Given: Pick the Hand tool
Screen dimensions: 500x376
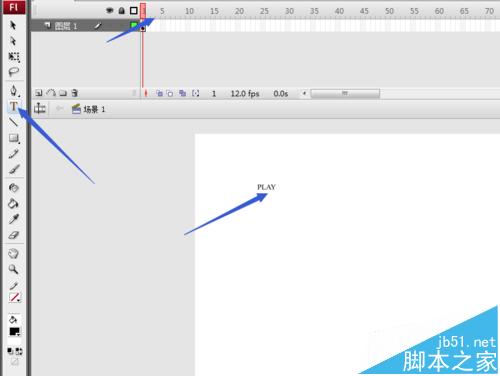Looking at the screenshot, I should click(13, 254).
